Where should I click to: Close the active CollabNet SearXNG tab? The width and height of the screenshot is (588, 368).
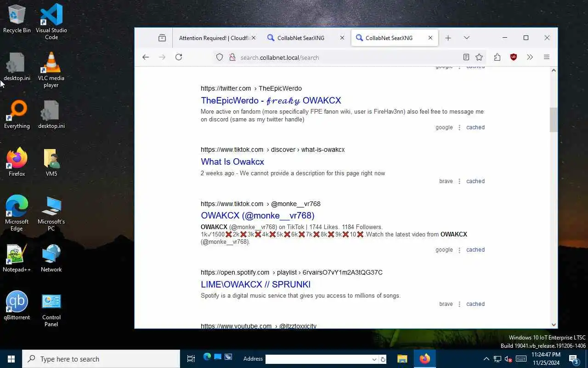(430, 38)
